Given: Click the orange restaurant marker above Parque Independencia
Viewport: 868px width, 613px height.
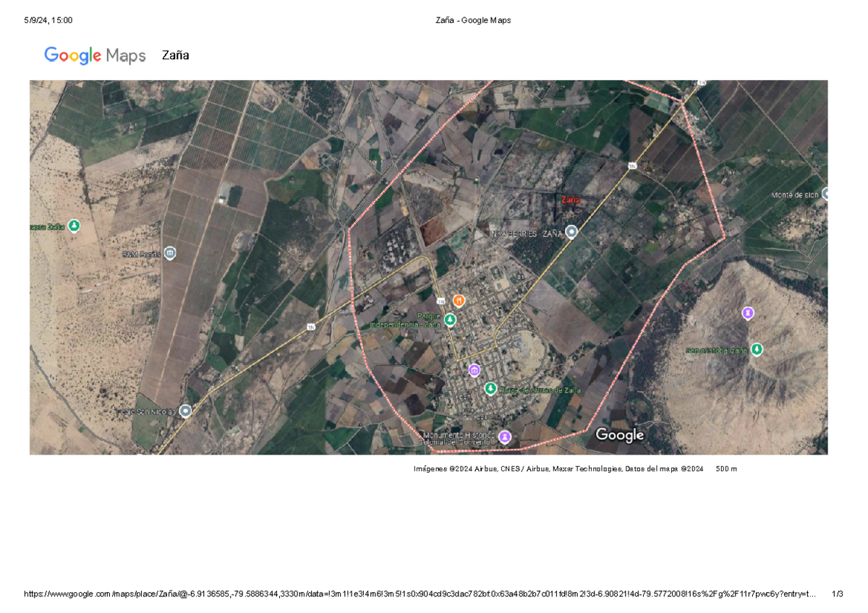Looking at the screenshot, I should pos(459,300).
